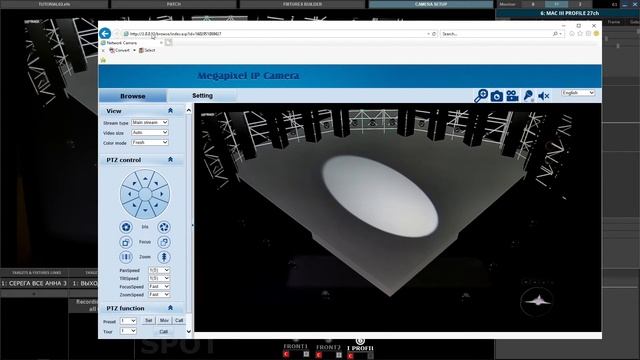
Task: Select FRONT2 fixture in background app
Action: (x=328, y=348)
